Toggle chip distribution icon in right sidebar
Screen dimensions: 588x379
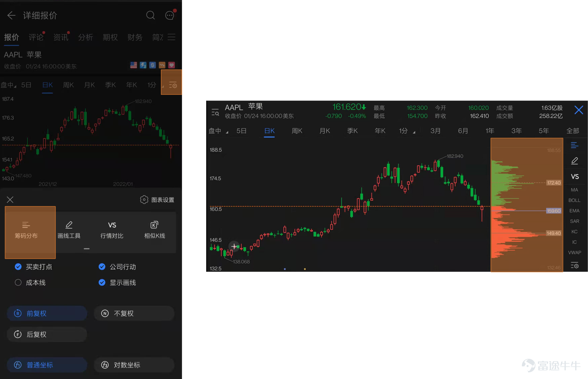pos(575,145)
